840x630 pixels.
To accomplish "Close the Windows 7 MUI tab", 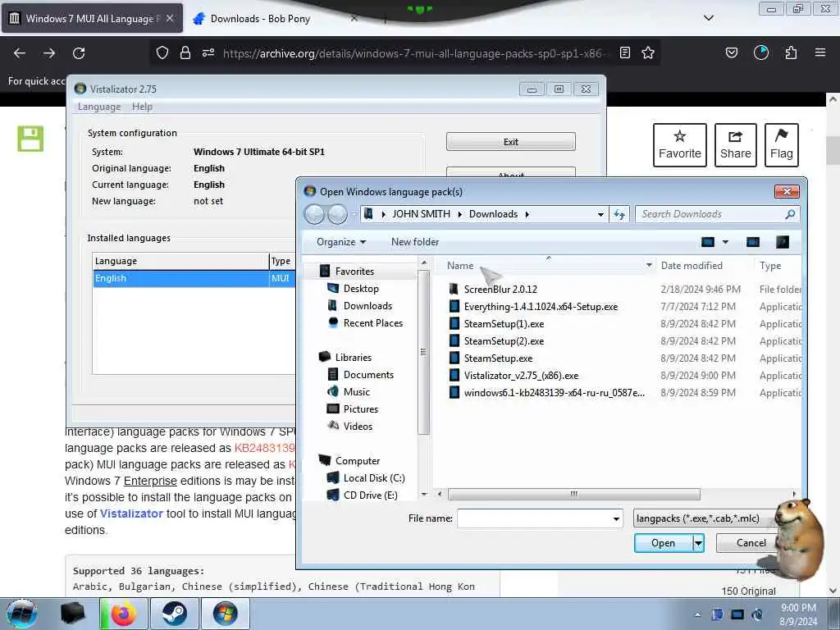I will pos(170,18).
